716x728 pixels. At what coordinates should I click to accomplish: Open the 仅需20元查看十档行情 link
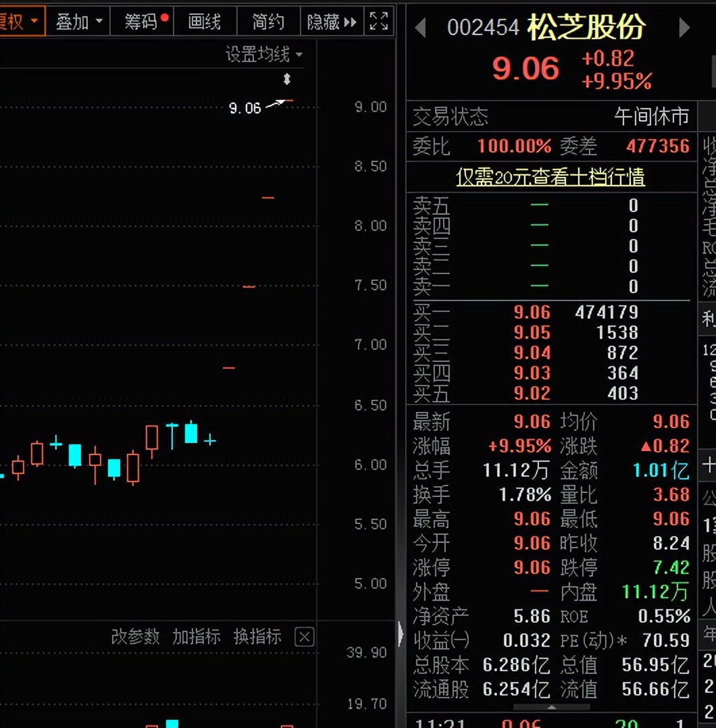551,177
